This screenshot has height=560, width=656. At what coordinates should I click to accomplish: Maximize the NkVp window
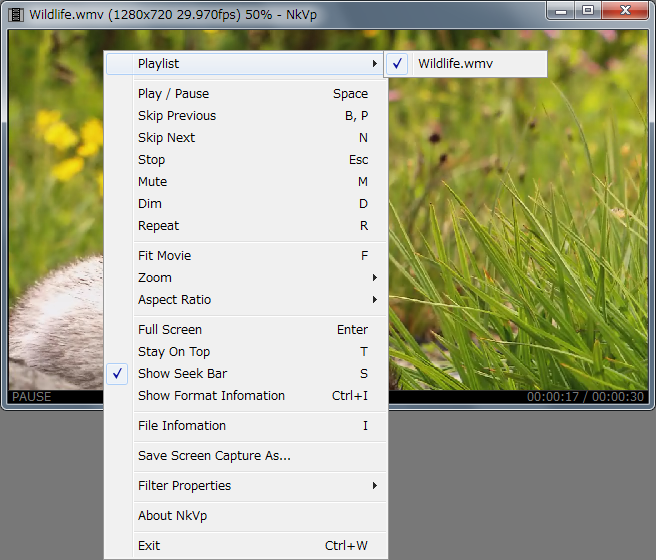coord(588,11)
